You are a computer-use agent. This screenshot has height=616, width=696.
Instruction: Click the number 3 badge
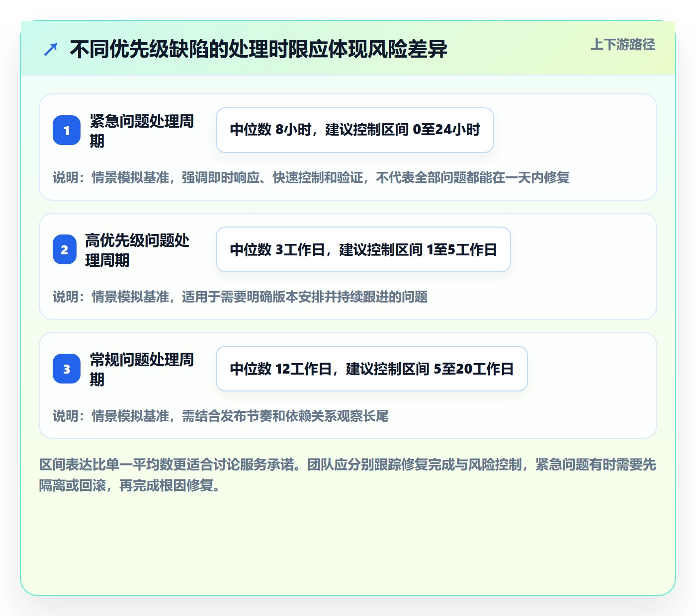tap(67, 369)
